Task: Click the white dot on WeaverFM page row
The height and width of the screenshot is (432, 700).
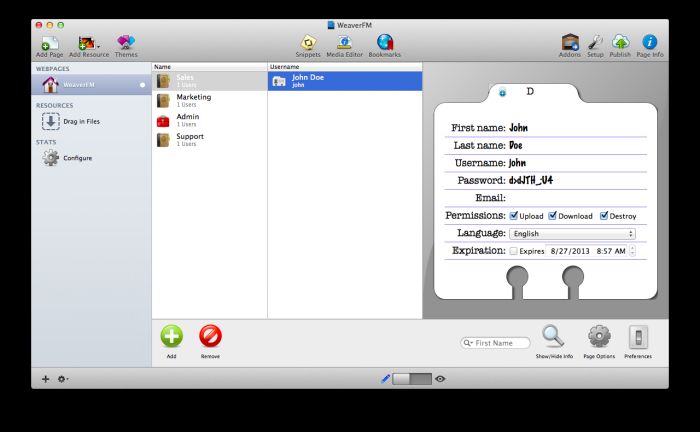Action: [142, 85]
